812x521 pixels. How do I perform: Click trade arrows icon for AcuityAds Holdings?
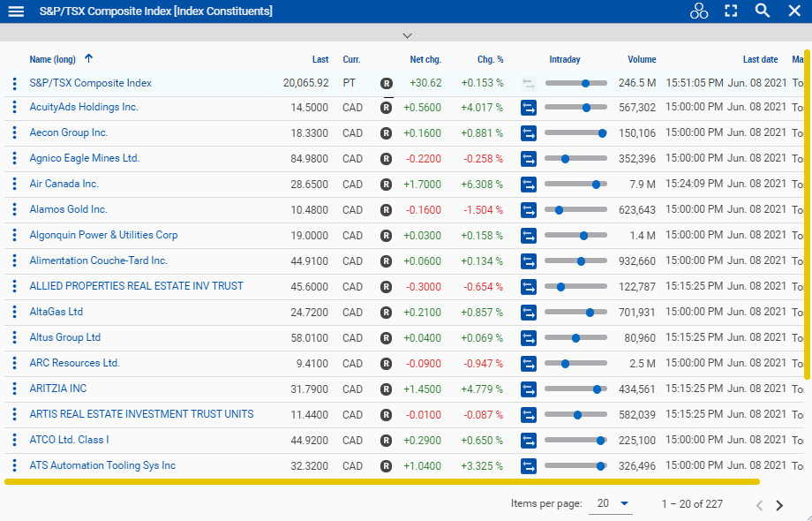pos(528,108)
